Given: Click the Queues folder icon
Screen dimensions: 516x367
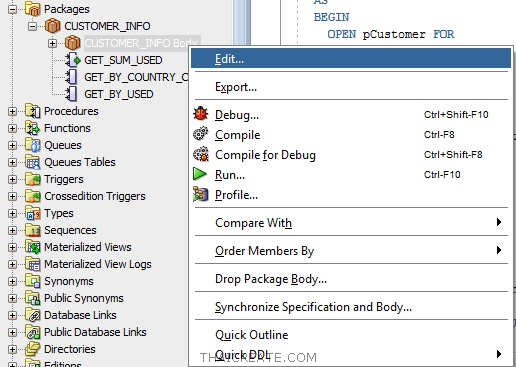Looking at the screenshot, I should (x=33, y=145).
